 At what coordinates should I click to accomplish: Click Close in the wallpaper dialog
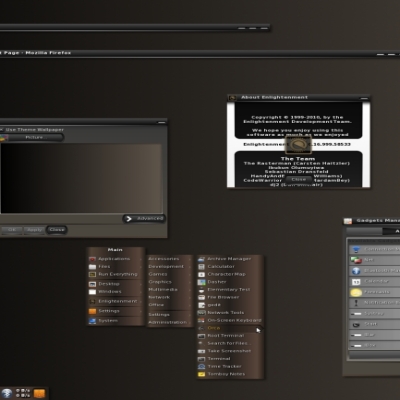point(56,230)
